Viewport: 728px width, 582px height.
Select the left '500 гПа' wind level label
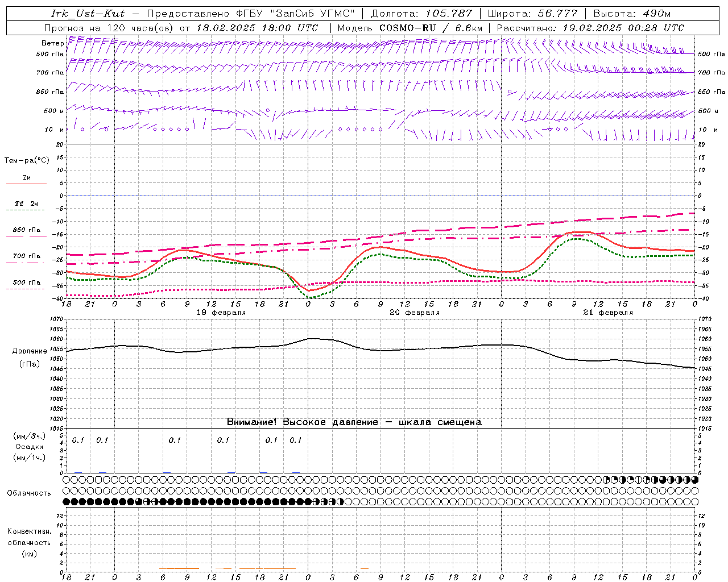[50, 54]
